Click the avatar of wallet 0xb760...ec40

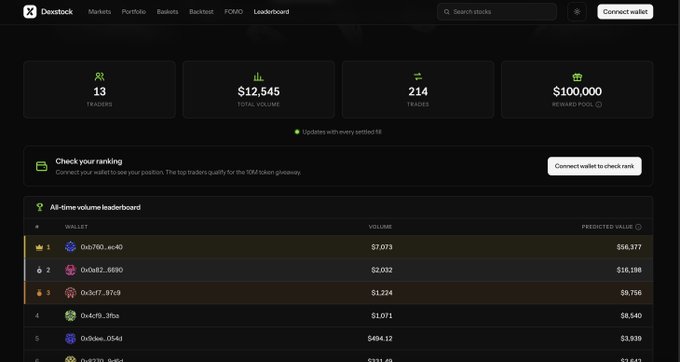tap(70, 247)
